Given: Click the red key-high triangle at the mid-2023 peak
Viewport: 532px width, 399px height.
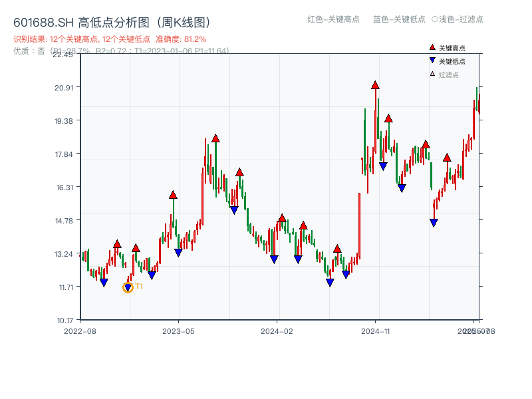Looking at the screenshot, I should pos(215,138).
